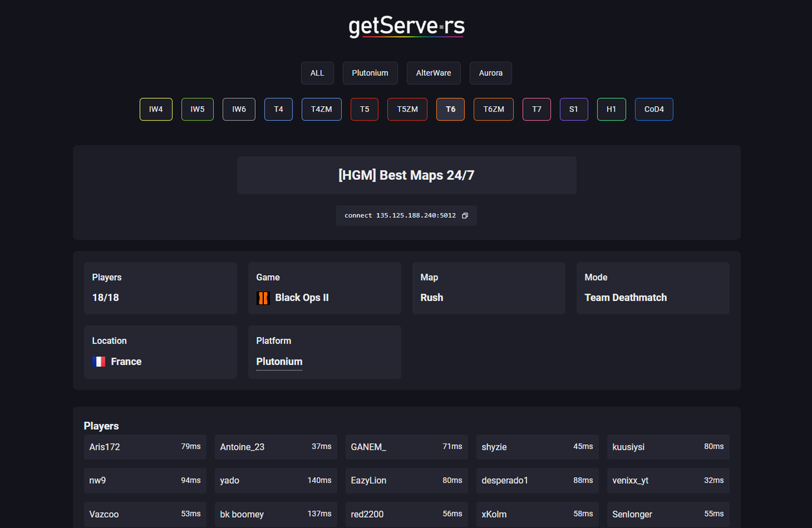Select player venixx_yt
The height and width of the screenshot is (528, 812).
click(x=668, y=481)
